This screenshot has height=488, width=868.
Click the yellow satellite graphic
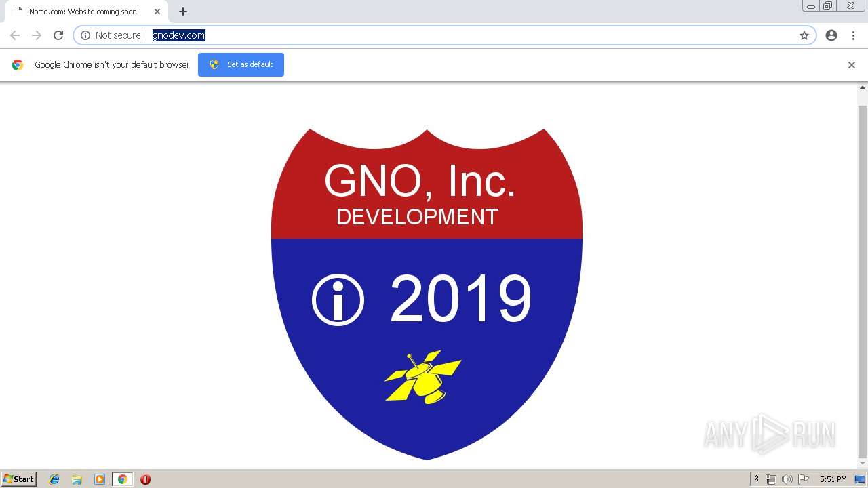(423, 377)
